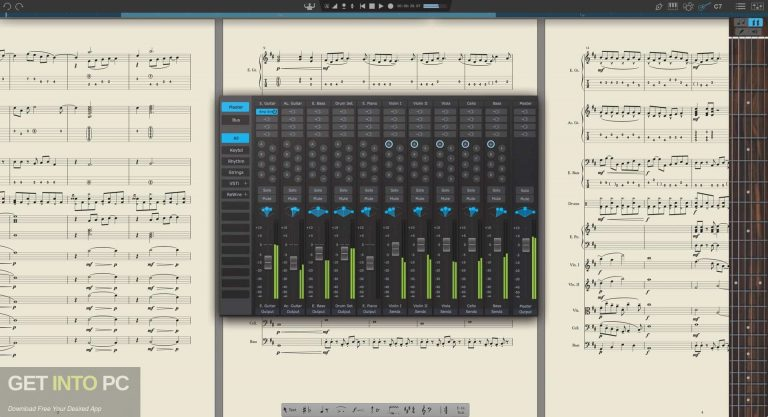Image resolution: width=768 pixels, height=417 pixels.
Task: Open the barline and repeat palette
Action: point(444,410)
